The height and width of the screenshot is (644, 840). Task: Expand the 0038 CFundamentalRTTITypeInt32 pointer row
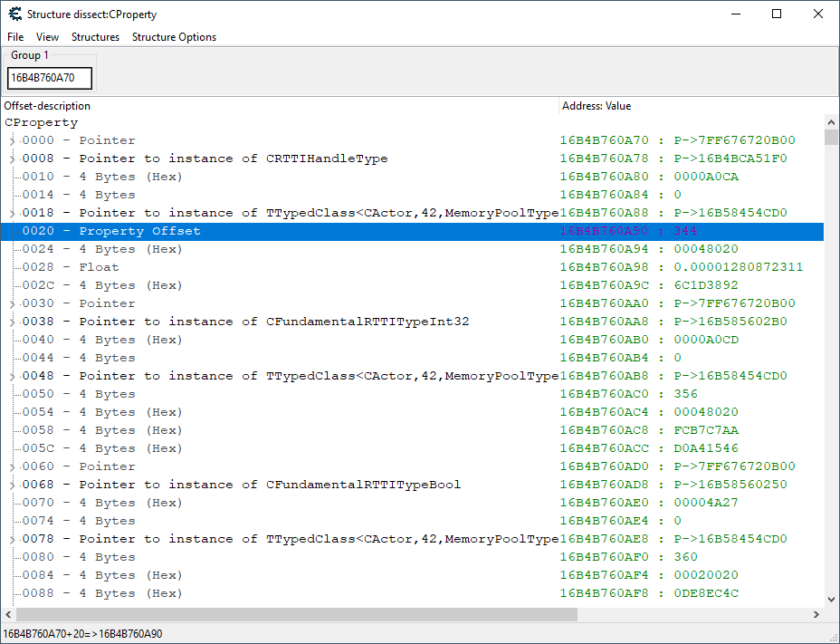click(x=12, y=322)
